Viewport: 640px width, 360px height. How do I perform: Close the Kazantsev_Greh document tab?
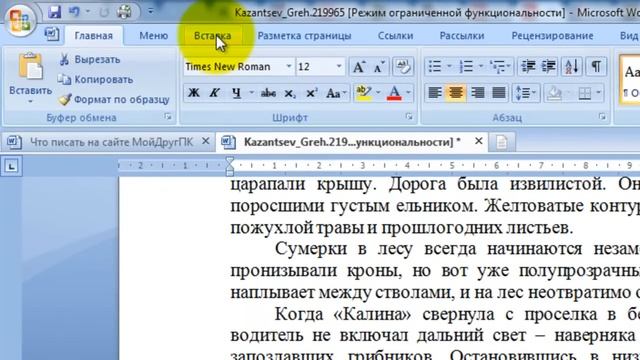pos(478,141)
